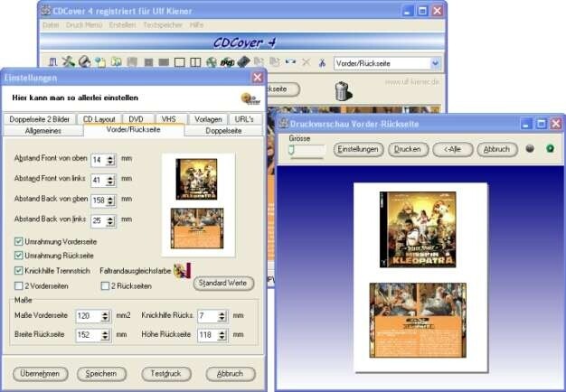Open the Vorder/Rückseite dropdown in toolbar
The height and width of the screenshot is (392, 566).
(435, 63)
